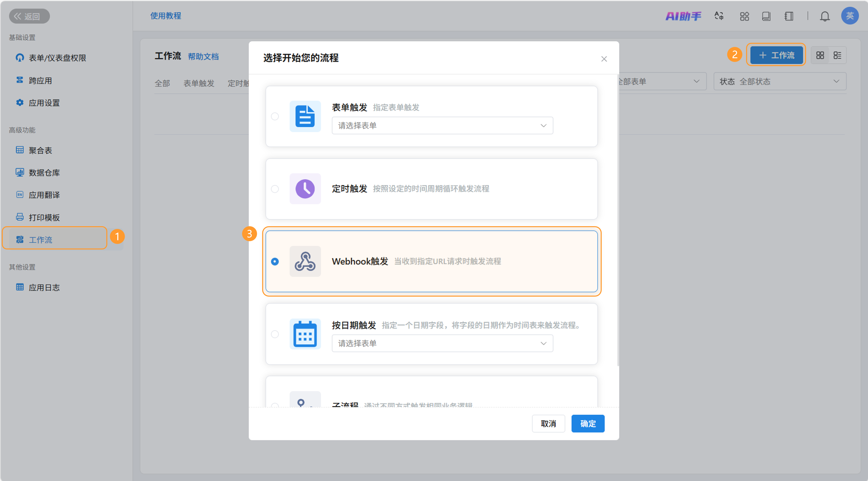Click the language translation icon in top bar
868x481 pixels.
[x=719, y=16]
